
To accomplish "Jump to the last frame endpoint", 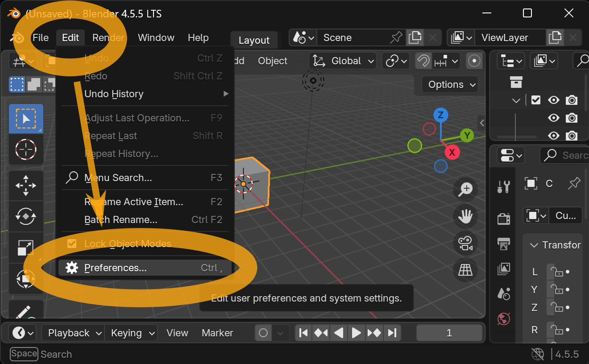I will 392,333.
